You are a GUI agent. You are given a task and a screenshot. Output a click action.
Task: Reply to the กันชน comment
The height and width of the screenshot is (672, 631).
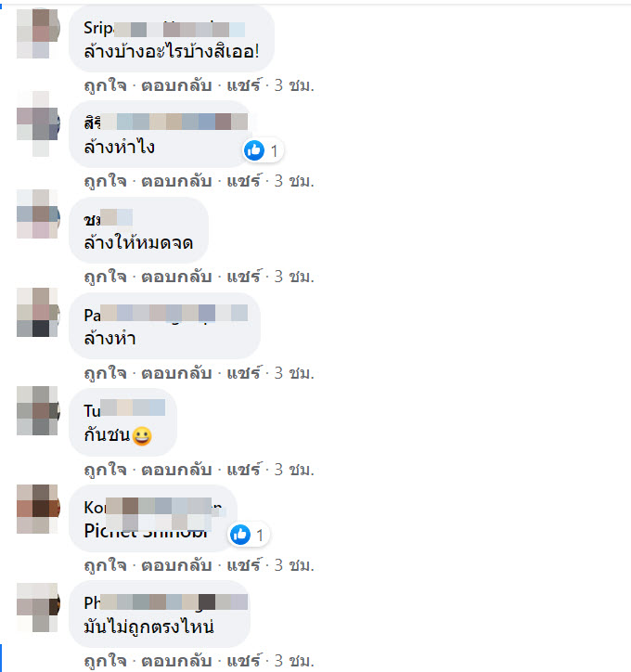(176, 470)
